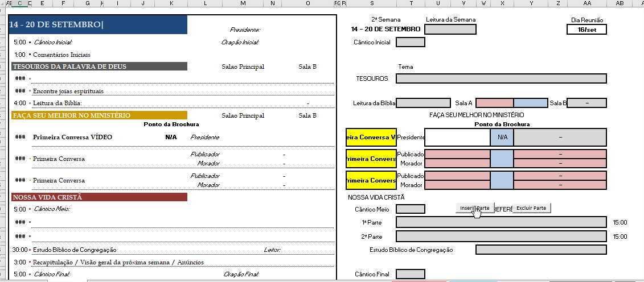
Task: Click the Leitor: label
Action: click(x=272, y=250)
